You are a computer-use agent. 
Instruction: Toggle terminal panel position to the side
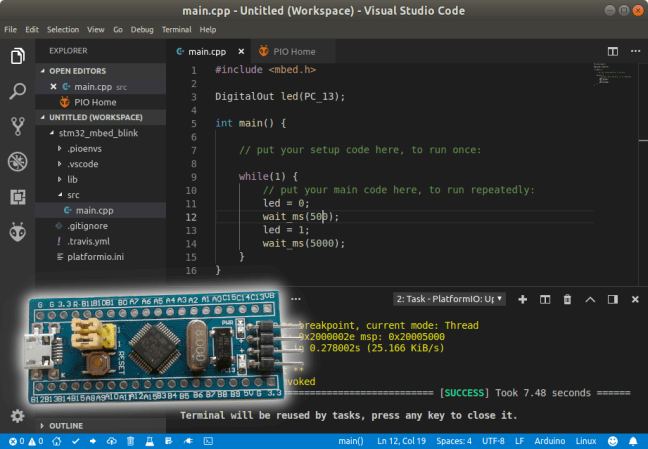click(613, 299)
